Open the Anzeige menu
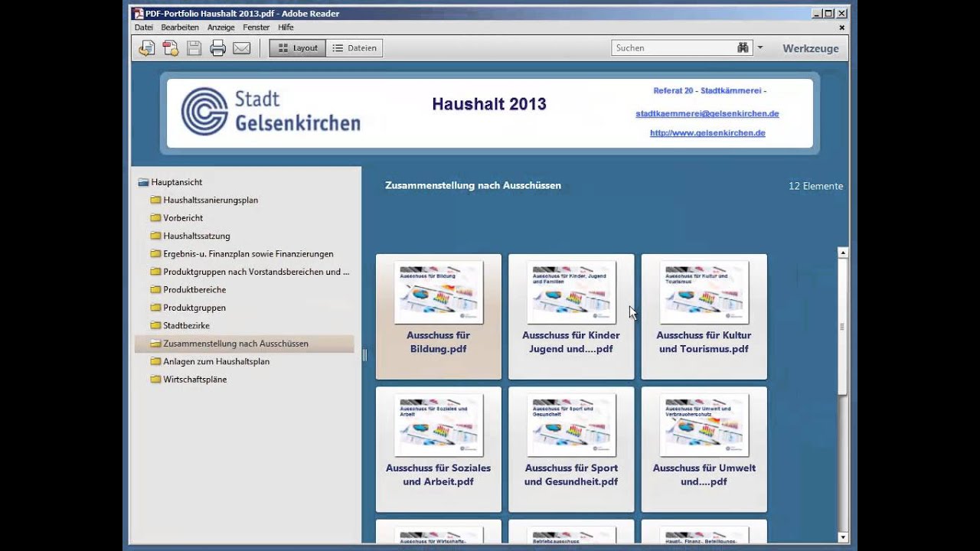The image size is (980, 551). coord(220,28)
